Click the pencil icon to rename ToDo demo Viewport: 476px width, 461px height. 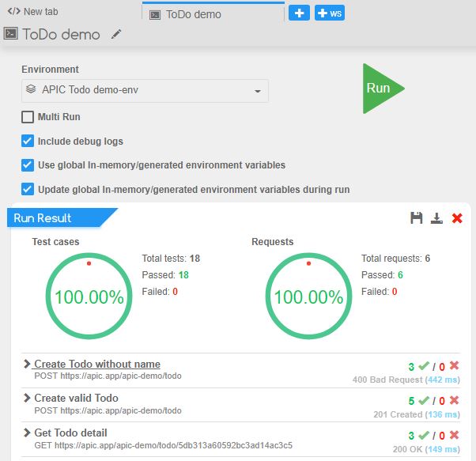pos(116,34)
